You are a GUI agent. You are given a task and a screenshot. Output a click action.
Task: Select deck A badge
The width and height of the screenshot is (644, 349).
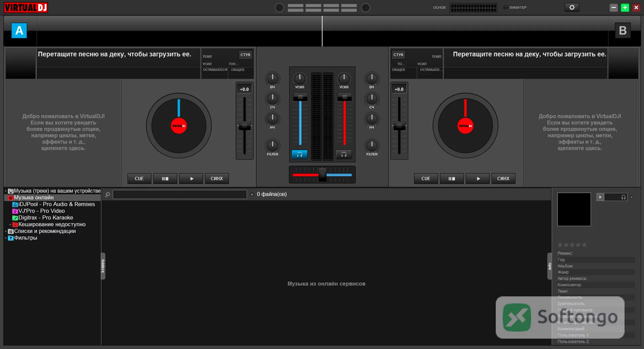(19, 31)
